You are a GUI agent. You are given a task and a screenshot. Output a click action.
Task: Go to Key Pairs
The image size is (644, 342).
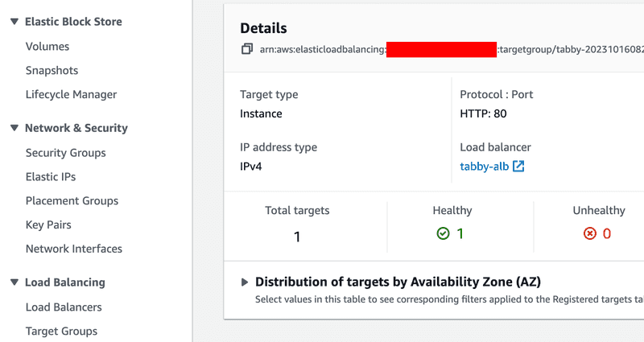point(48,225)
